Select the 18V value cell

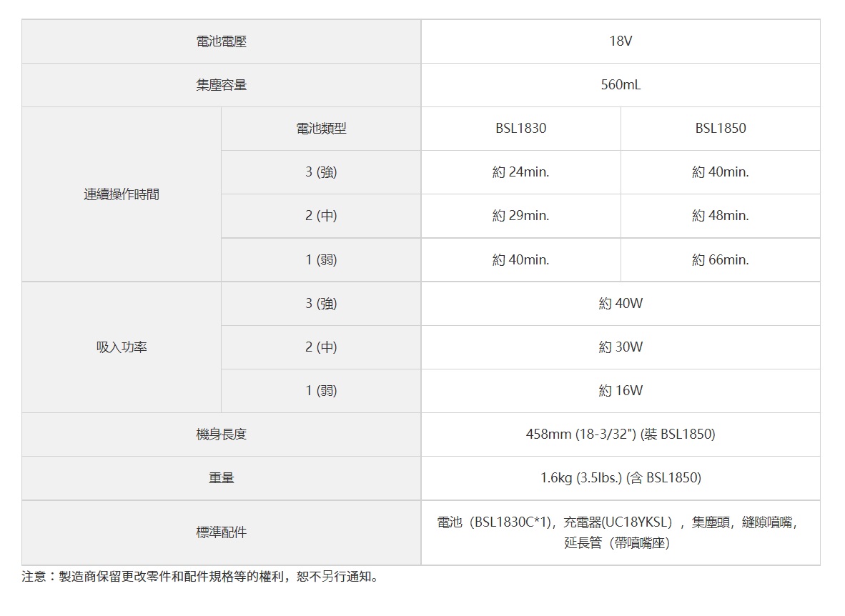coord(620,41)
